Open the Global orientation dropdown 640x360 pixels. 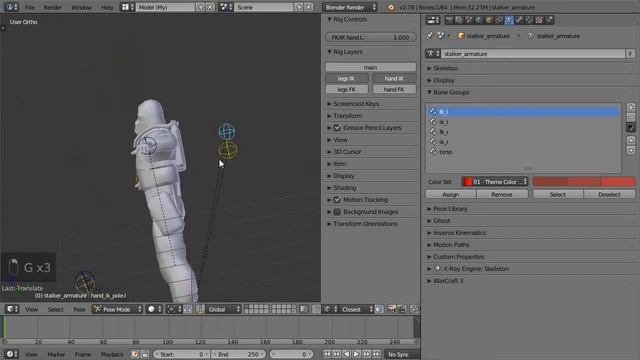[x=224, y=309]
